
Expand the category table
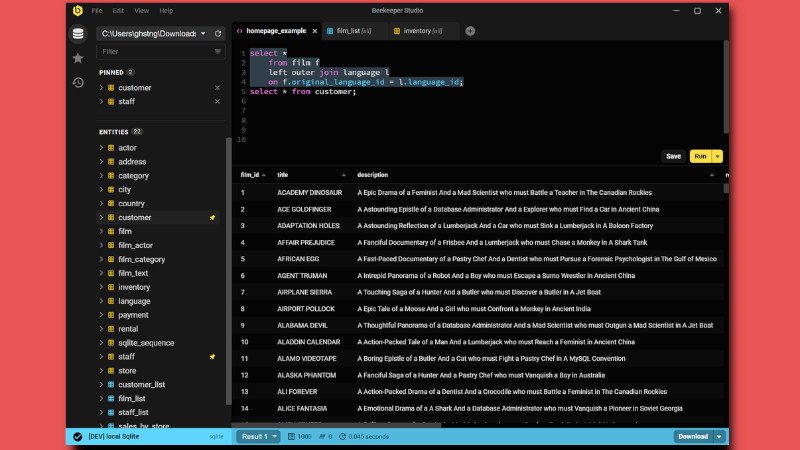tap(101, 176)
